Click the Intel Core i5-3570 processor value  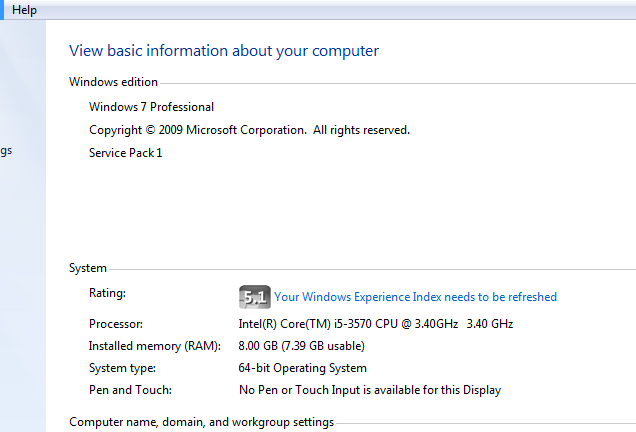[x=376, y=324]
